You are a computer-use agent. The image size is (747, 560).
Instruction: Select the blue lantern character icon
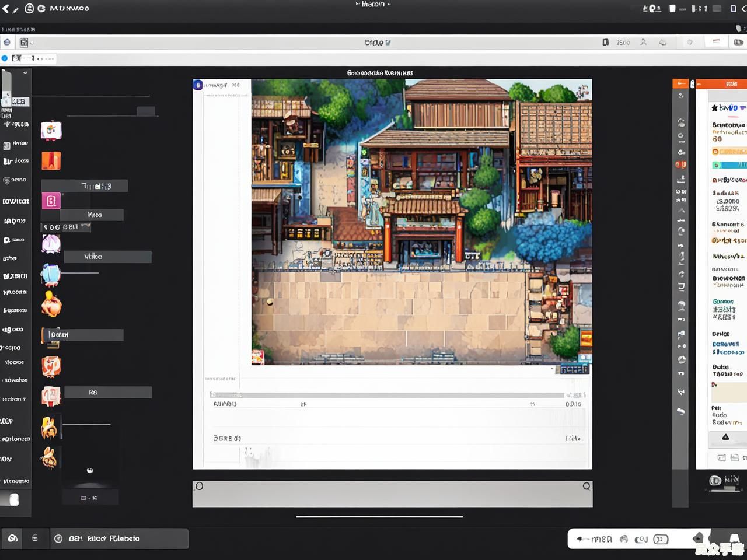click(x=51, y=274)
